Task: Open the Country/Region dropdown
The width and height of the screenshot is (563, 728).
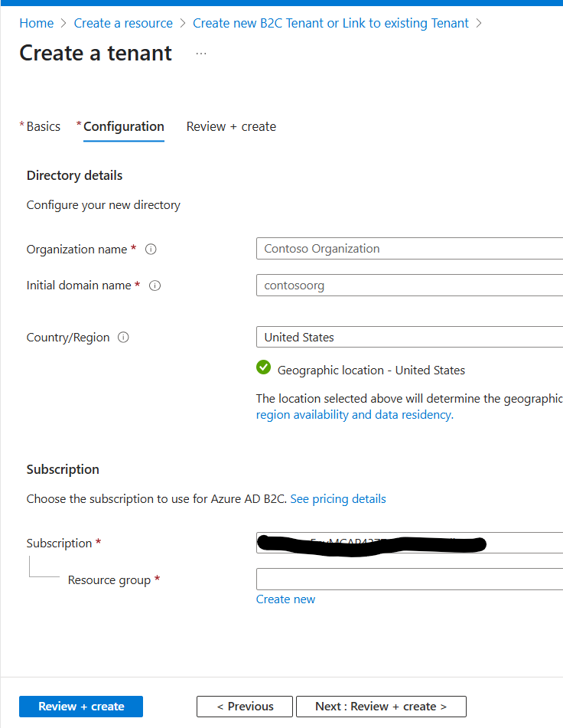Action: coord(409,337)
